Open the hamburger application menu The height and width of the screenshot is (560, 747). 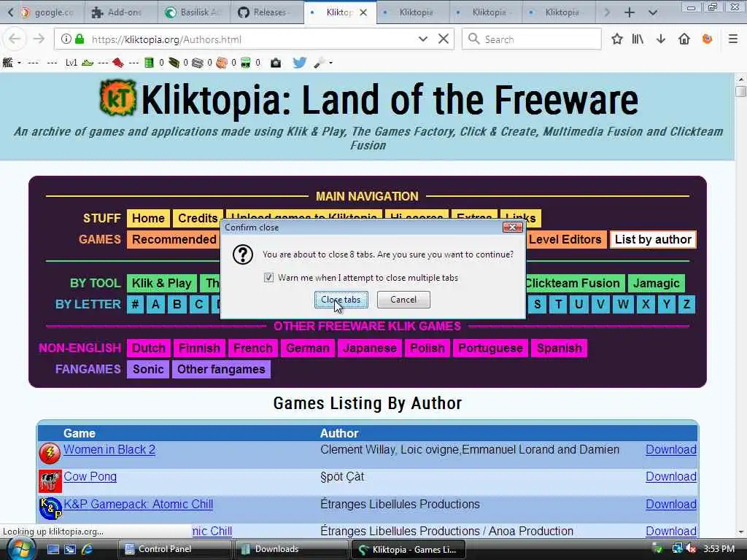tap(733, 39)
